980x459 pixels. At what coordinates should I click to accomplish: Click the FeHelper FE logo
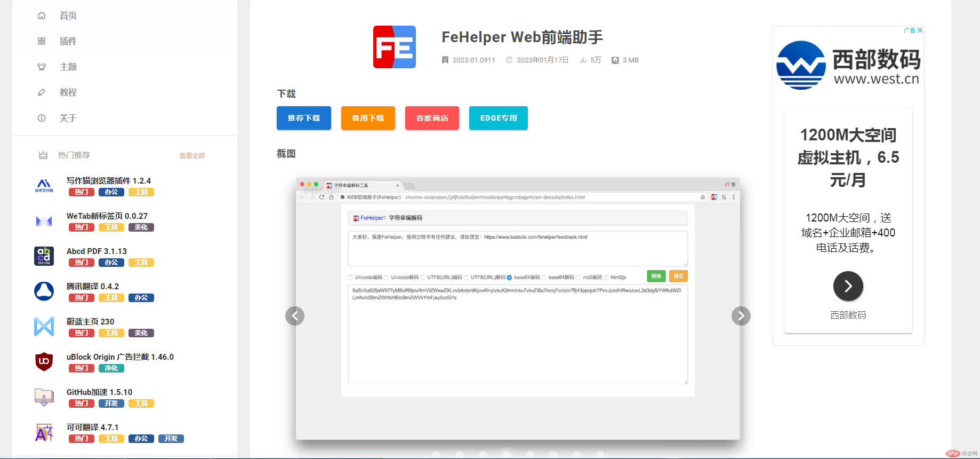(x=395, y=47)
